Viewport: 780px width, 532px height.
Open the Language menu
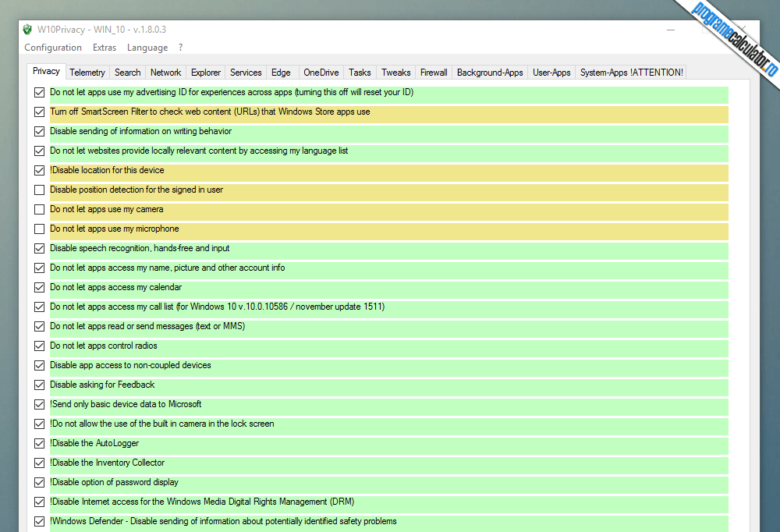[147, 48]
